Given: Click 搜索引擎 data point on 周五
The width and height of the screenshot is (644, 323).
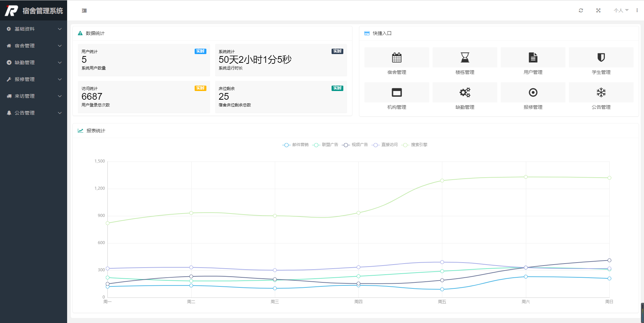Looking at the screenshot, I should click(442, 181).
